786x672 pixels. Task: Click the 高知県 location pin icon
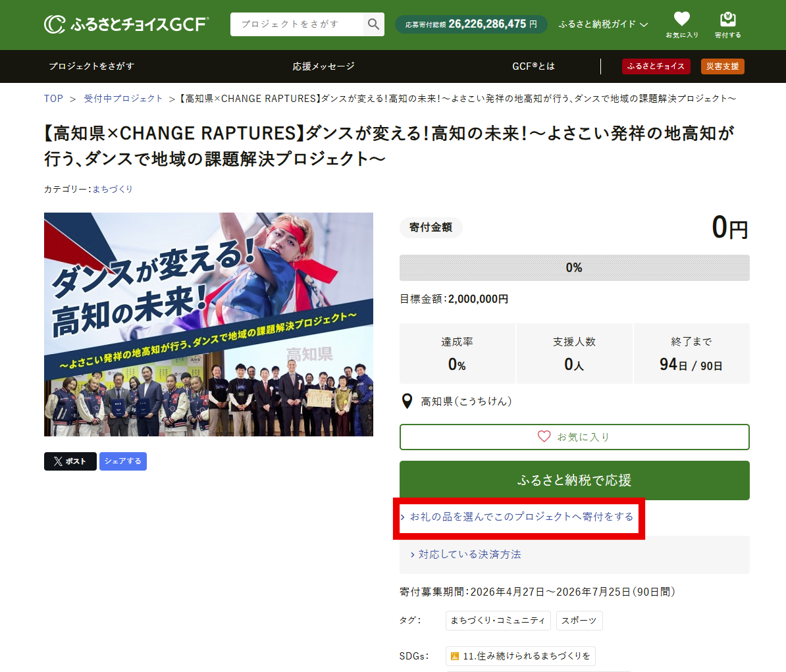click(x=407, y=401)
